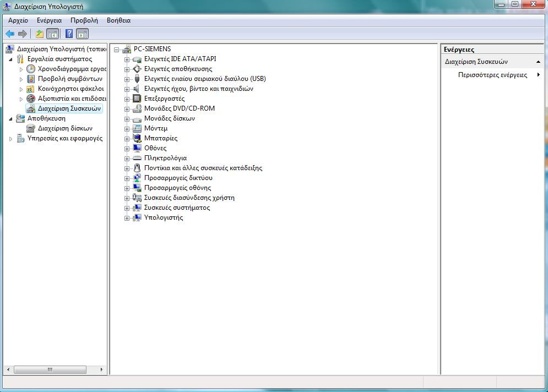Screen dimensions: 548x392
Task: Click the display adapters icon
Action: pyautogui.click(x=137, y=188)
